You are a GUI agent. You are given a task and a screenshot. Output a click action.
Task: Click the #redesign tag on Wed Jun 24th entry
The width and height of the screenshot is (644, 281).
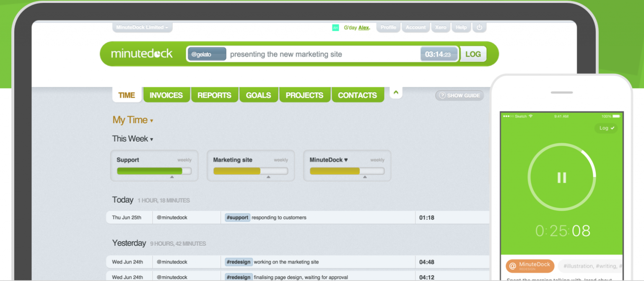pos(239,262)
